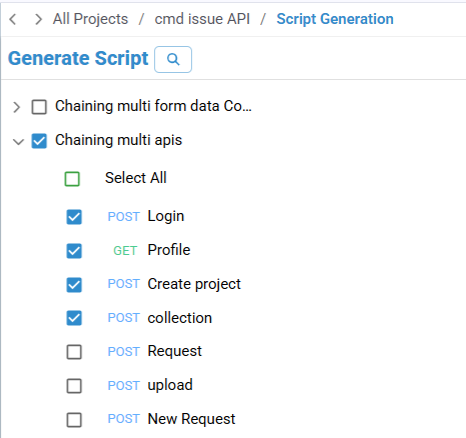Collapse the Chaining multi apis collection

pos(18,141)
